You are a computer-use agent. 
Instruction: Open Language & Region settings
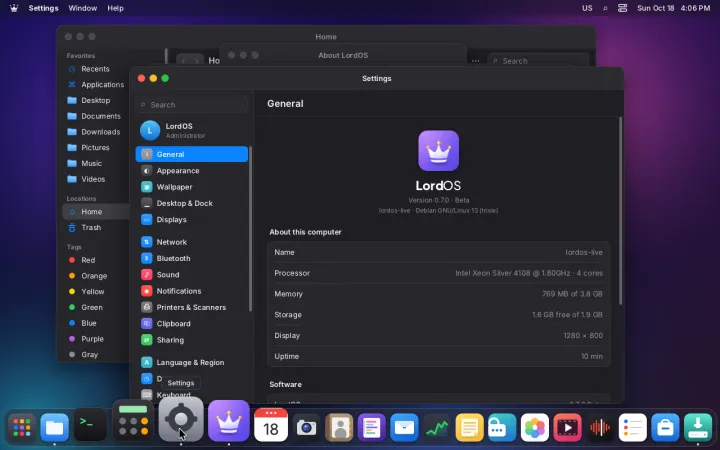point(191,362)
